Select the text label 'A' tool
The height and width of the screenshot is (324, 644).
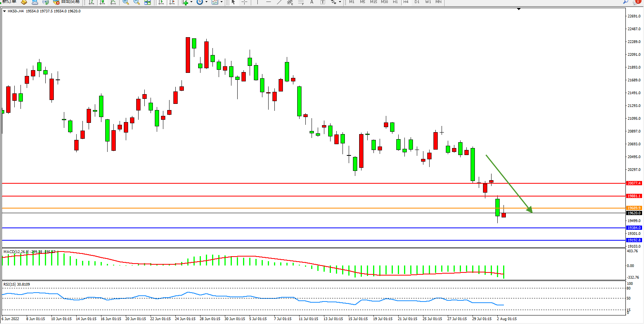312,2
